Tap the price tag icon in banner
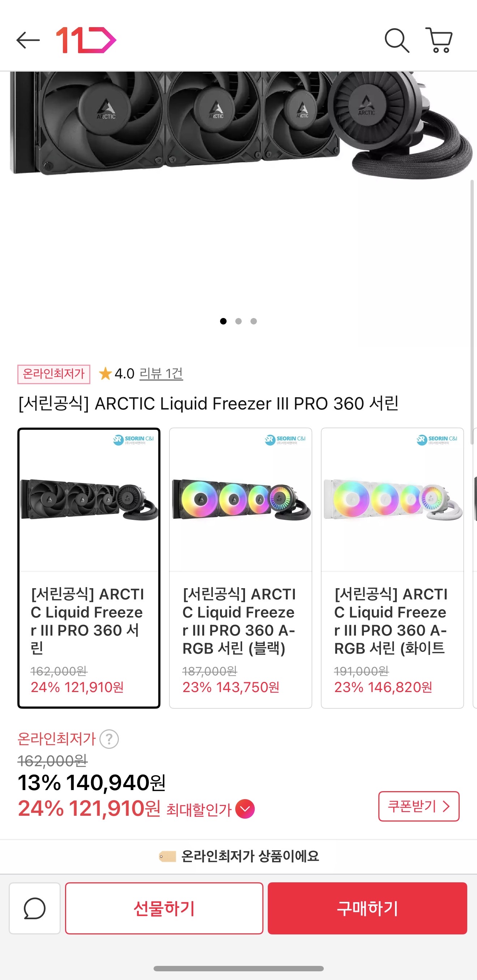477x980 pixels. [x=167, y=856]
